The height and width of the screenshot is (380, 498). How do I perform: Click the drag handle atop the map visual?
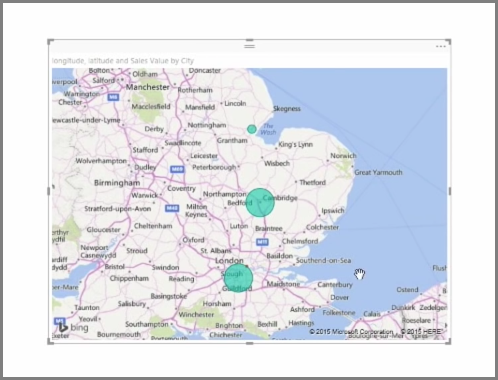pos(249,46)
